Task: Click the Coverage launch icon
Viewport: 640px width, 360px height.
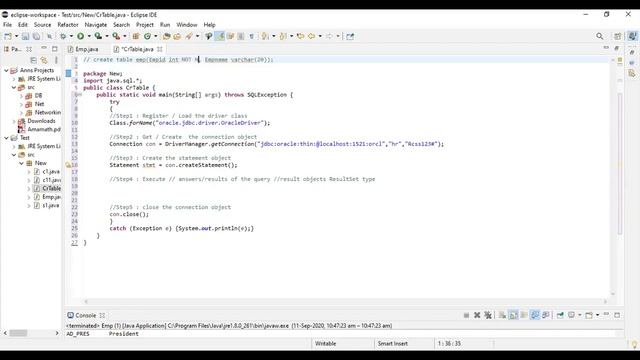Action: (x=98, y=36)
